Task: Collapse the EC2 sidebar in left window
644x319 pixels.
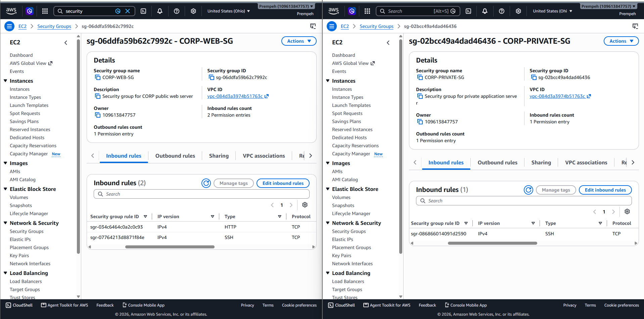Action: (x=66, y=42)
